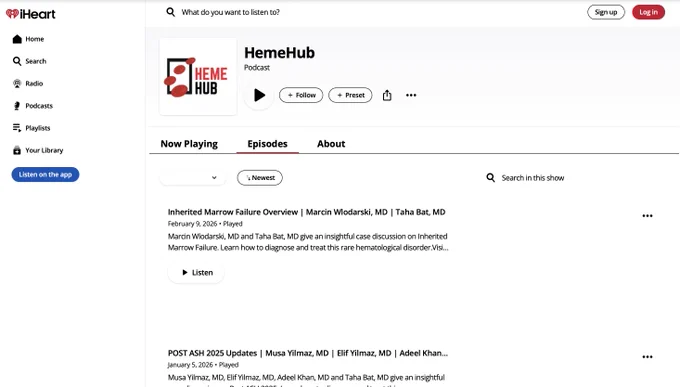Click the Search in this show field
The height and width of the screenshot is (387, 680).
click(533, 177)
